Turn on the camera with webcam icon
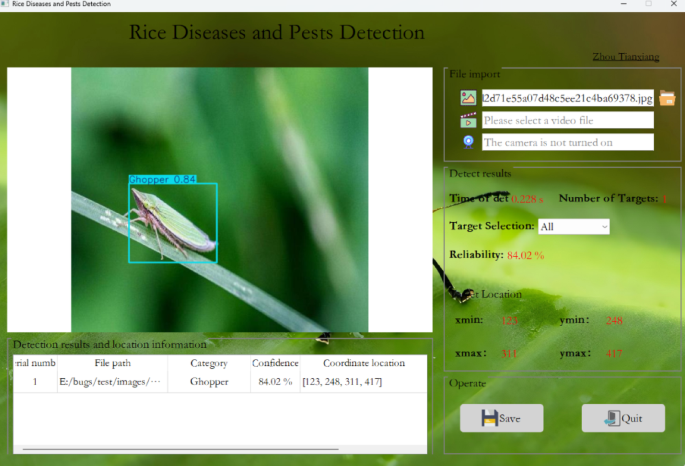The height and width of the screenshot is (466, 685). pyautogui.click(x=468, y=142)
